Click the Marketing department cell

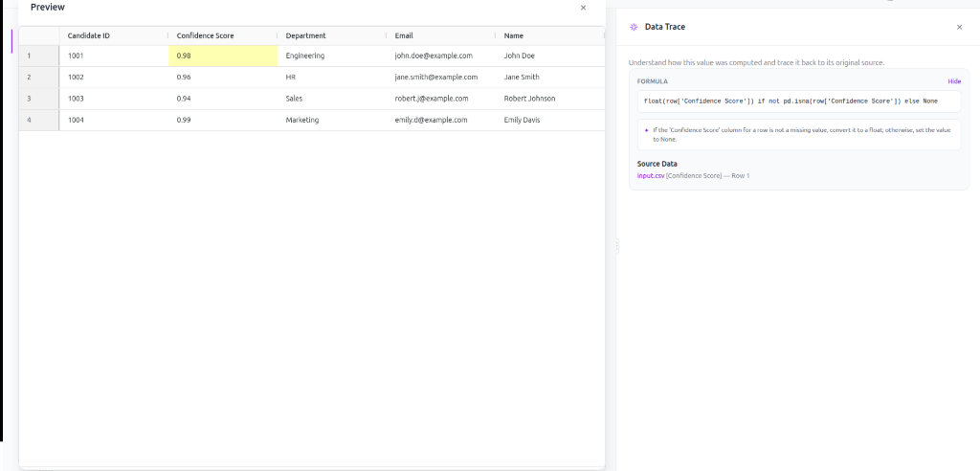pyautogui.click(x=332, y=120)
